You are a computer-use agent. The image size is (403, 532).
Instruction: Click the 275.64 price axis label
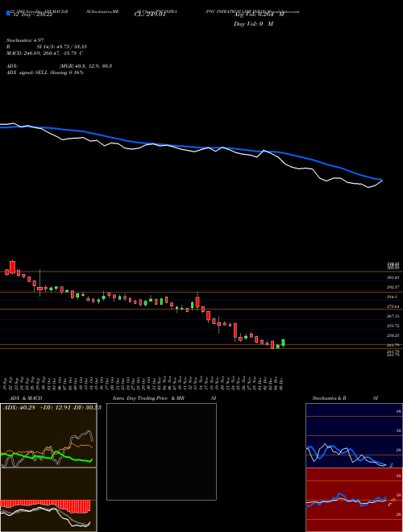393,306
